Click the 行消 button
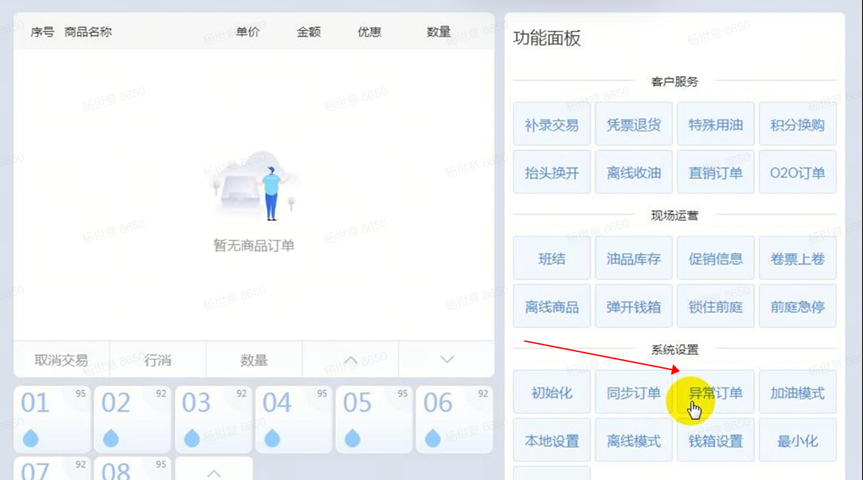Viewport: 863px width, 480px height. pyautogui.click(x=158, y=360)
